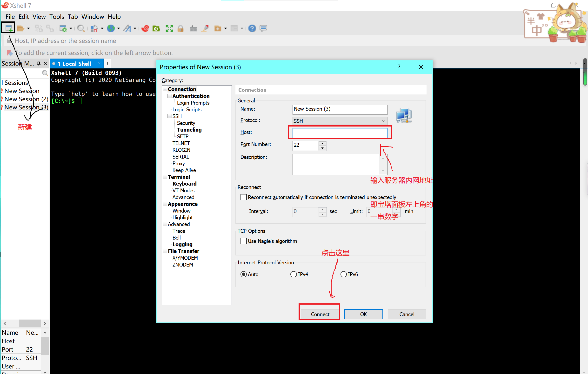Collapse the File Transfer tree node
This screenshot has height=374, width=588.
pos(165,251)
